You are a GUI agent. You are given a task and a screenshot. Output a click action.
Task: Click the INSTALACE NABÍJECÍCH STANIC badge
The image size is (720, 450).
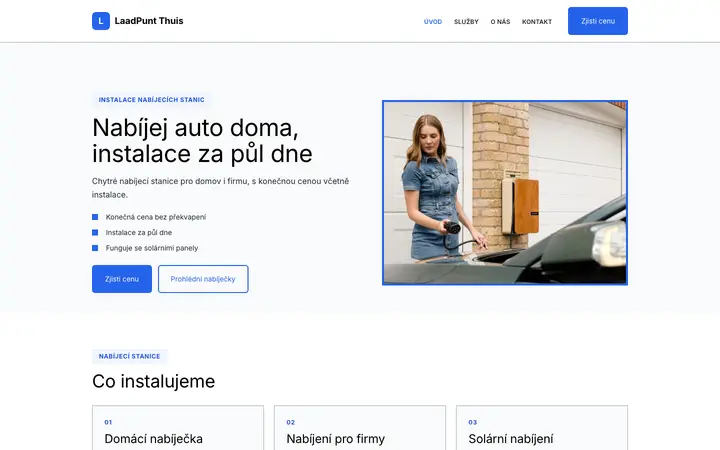pyautogui.click(x=152, y=100)
